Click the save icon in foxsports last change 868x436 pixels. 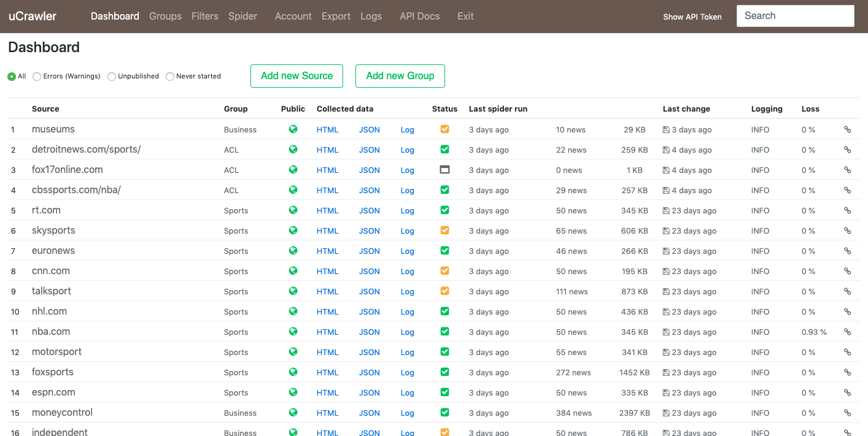(x=666, y=372)
